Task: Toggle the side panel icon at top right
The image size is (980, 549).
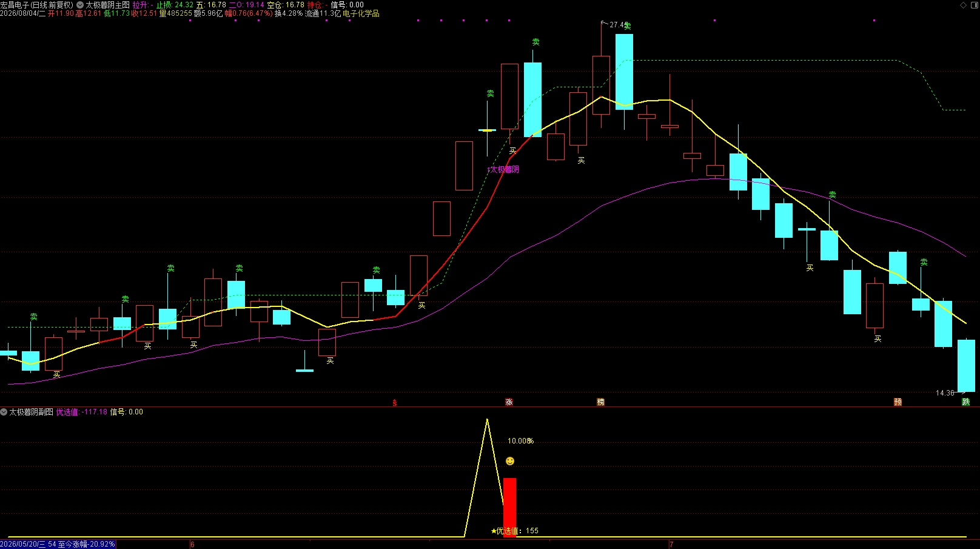Action: tap(975, 5)
